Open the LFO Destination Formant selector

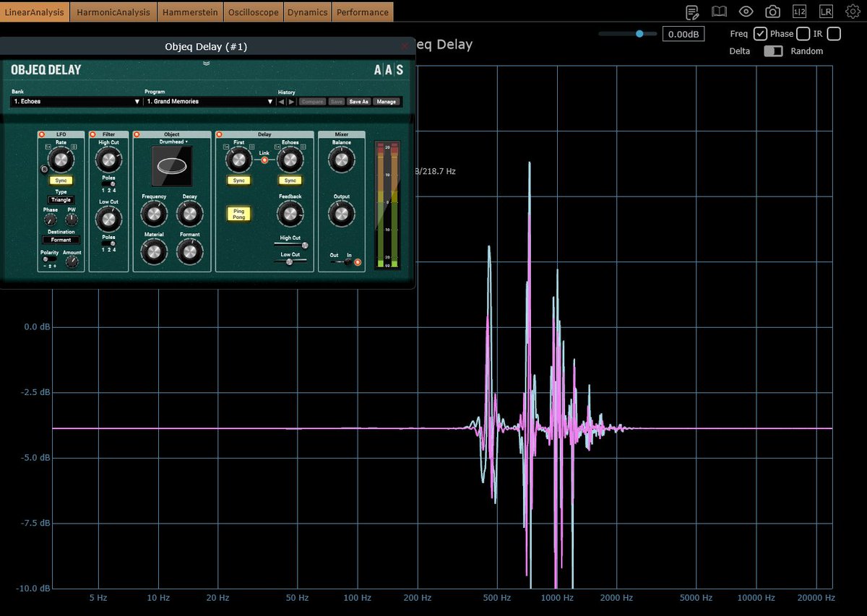(61, 240)
